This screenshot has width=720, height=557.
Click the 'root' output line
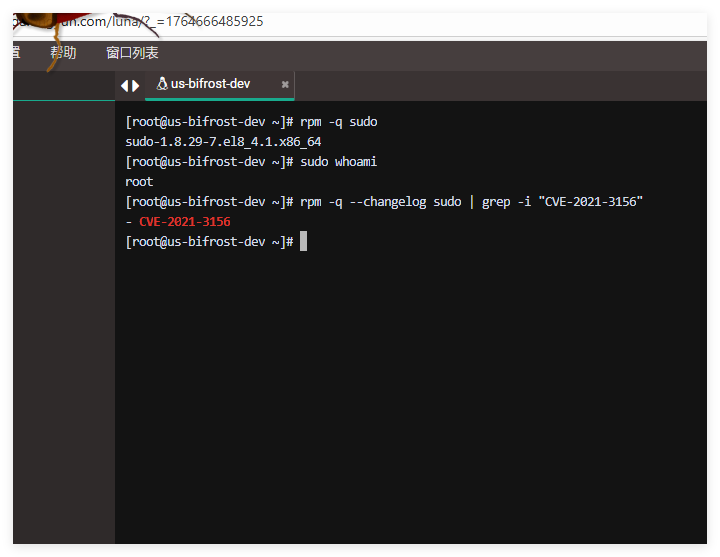139,182
